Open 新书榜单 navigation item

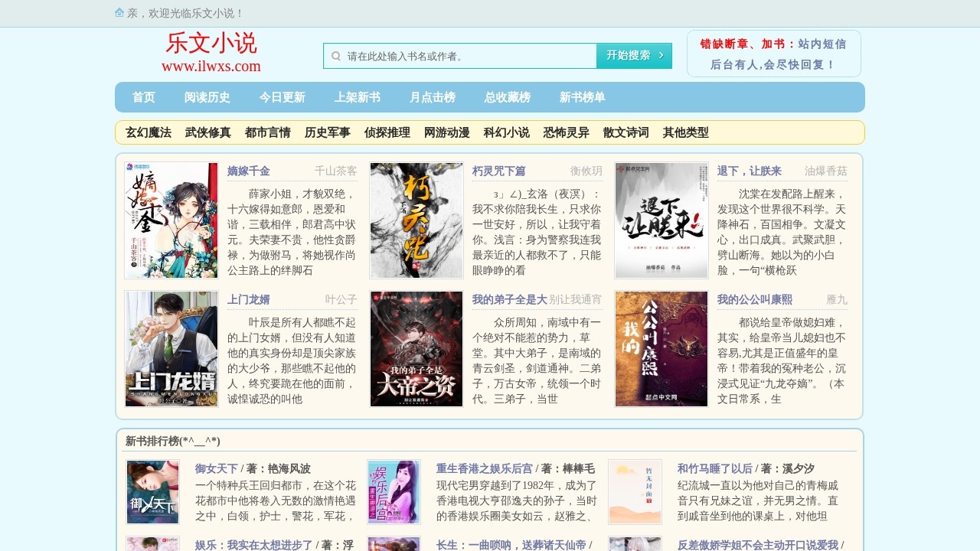click(x=583, y=97)
